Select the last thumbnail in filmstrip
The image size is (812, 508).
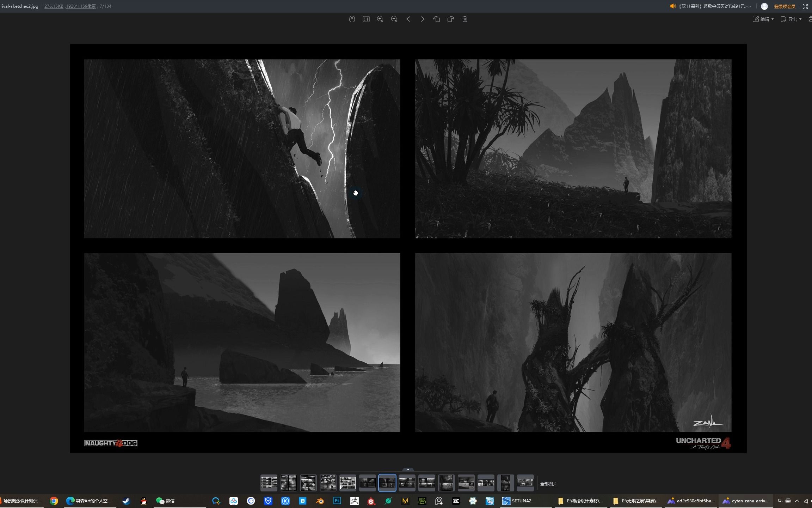(x=525, y=483)
